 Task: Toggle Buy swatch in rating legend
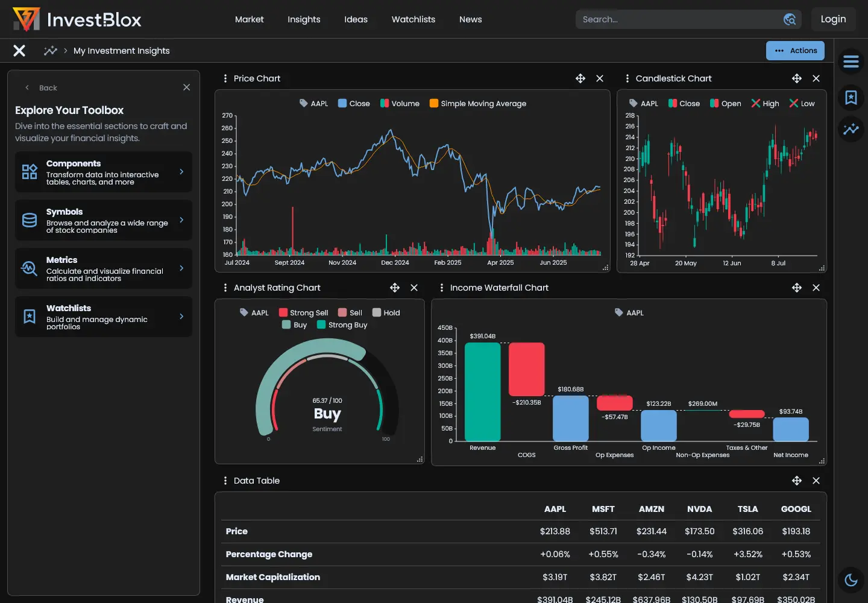point(286,324)
